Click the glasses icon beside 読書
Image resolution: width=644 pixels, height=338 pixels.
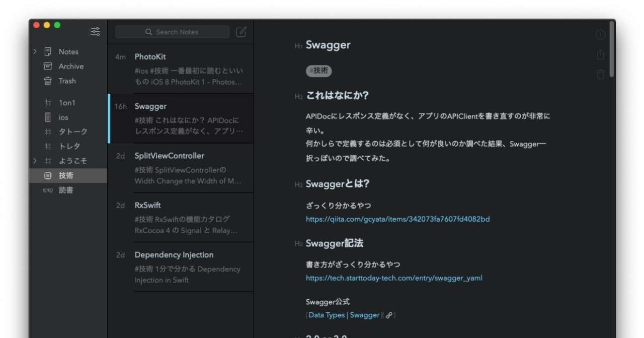coord(48,190)
